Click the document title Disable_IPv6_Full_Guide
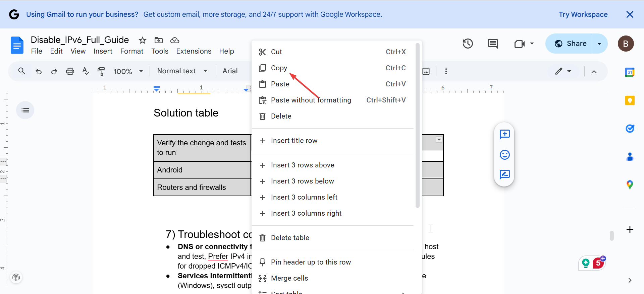The height and width of the screenshot is (294, 644). [x=80, y=40]
